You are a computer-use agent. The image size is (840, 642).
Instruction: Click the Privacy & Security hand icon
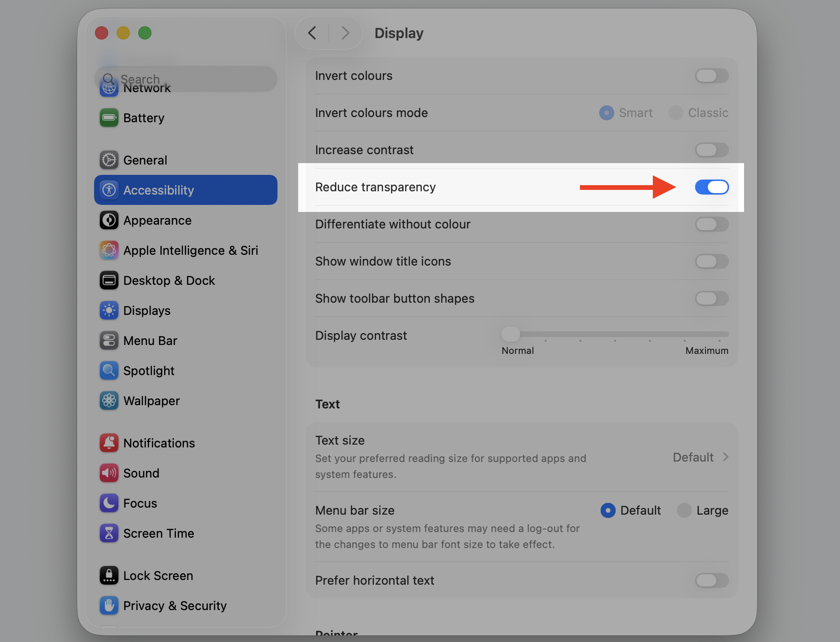click(x=109, y=605)
